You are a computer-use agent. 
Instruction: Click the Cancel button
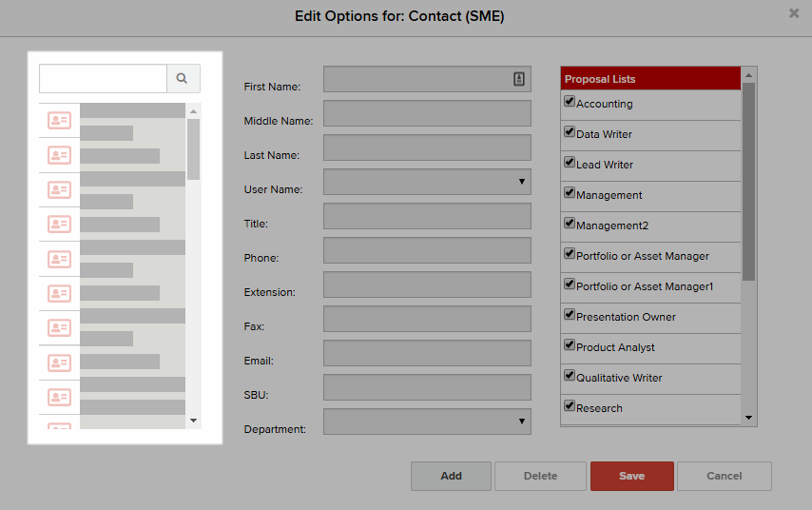tap(725, 476)
